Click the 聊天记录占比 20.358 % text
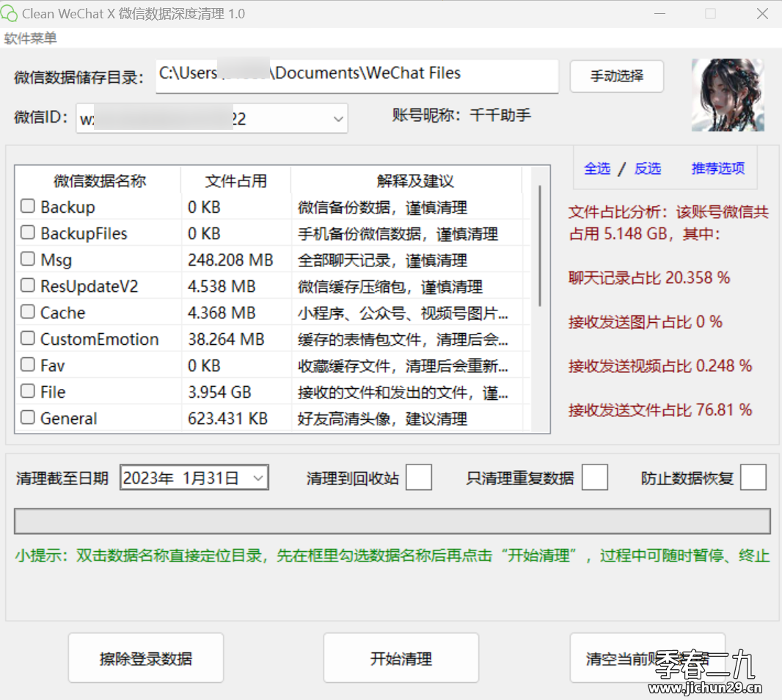782x700 pixels. pyautogui.click(x=648, y=277)
